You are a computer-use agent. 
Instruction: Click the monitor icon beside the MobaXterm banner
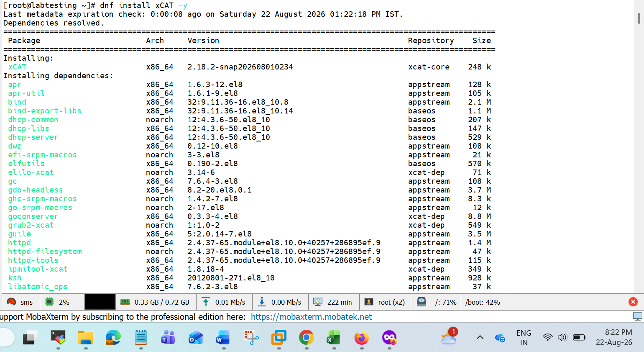click(637, 316)
